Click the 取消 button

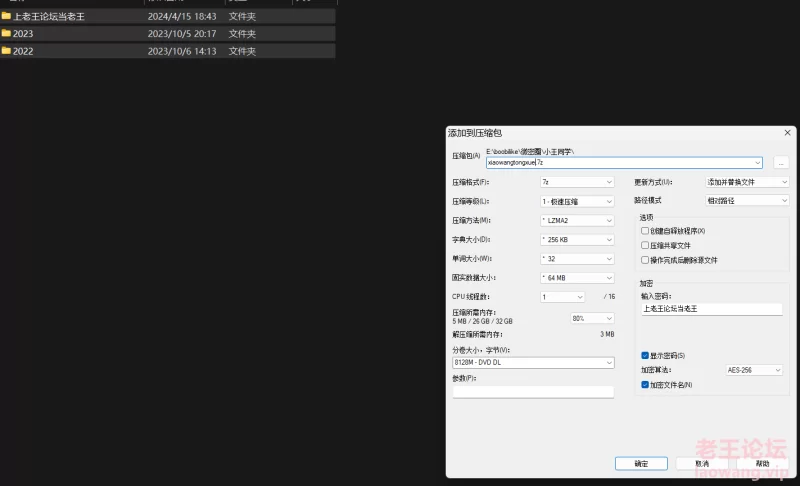click(702, 464)
